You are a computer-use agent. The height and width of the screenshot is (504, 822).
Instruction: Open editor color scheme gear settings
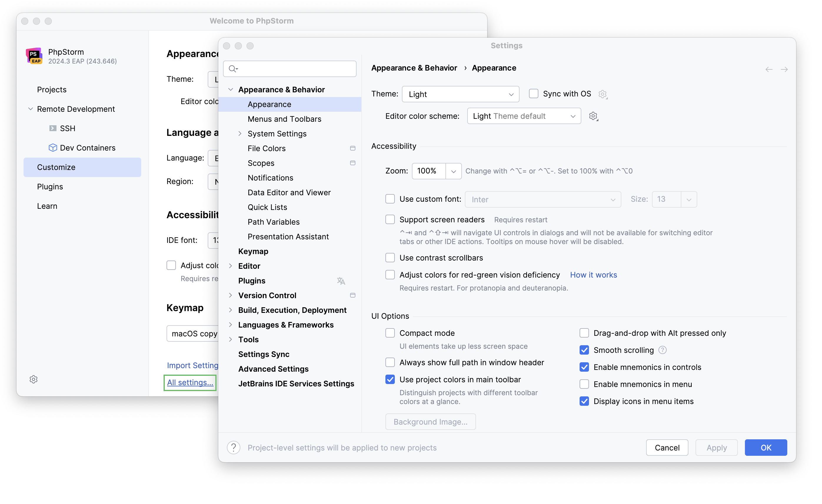[x=593, y=116]
